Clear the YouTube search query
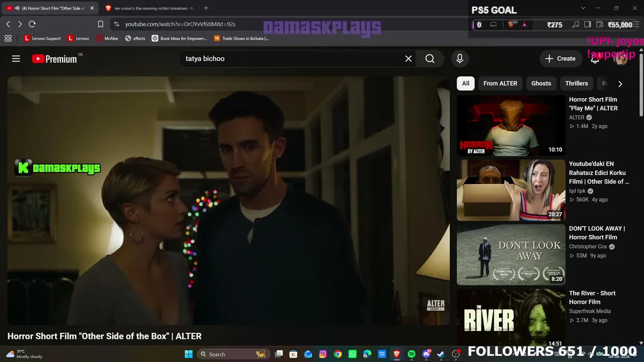The height and width of the screenshot is (362, 644). click(409, 59)
